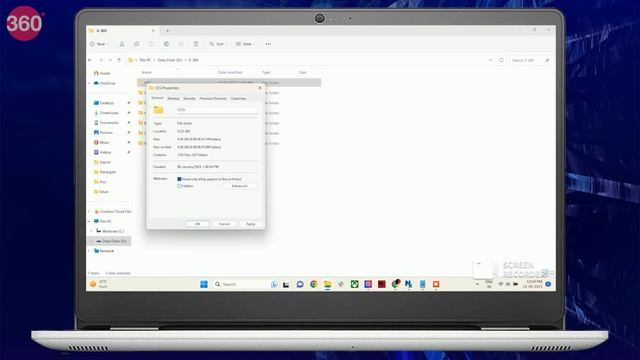
Task: Expand the OneDrive tree node
Action: click(x=89, y=83)
